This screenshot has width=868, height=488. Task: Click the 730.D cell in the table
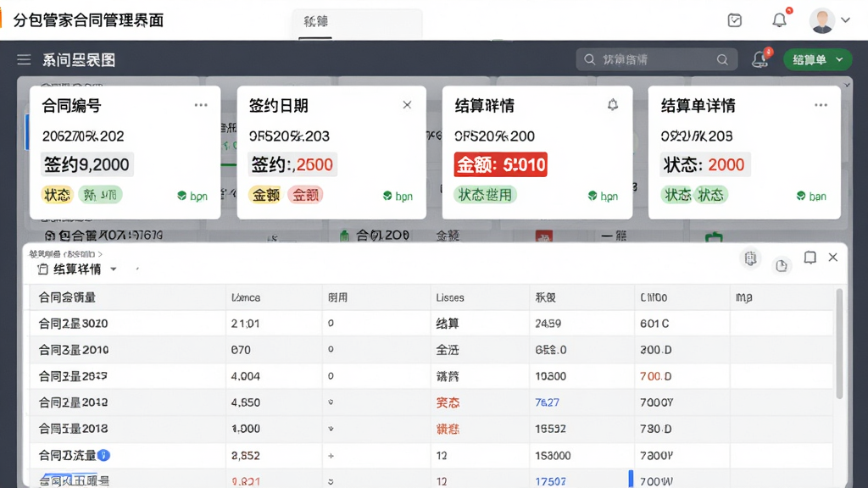click(x=656, y=429)
